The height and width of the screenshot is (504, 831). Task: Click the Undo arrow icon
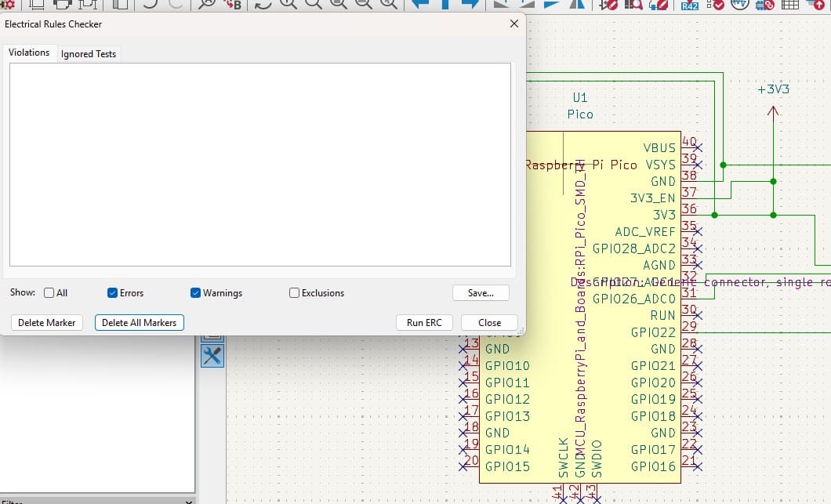coord(150,4)
